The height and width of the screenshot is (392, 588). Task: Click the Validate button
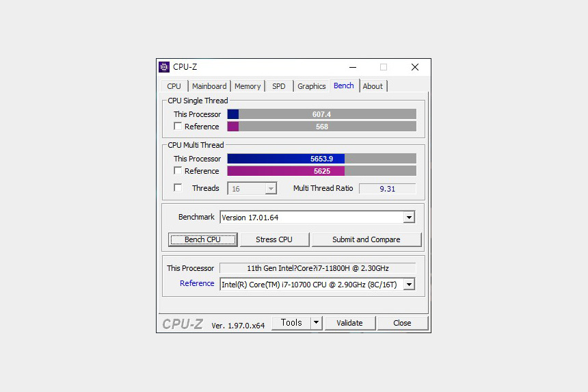[x=349, y=323]
